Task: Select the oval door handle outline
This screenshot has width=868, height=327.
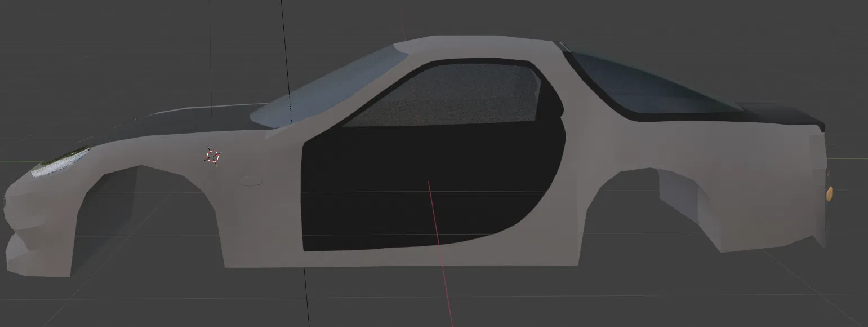Action: pyautogui.click(x=252, y=181)
